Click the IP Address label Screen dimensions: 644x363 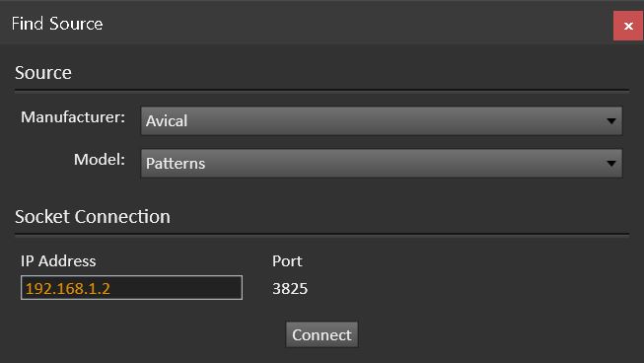(58, 261)
